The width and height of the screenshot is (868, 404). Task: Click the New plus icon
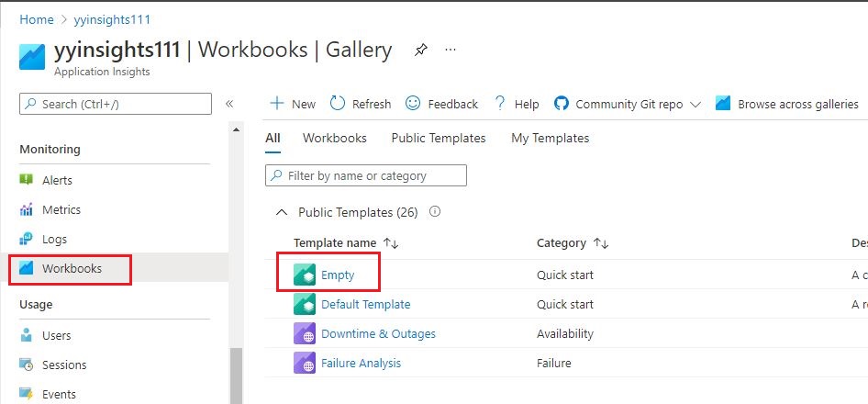point(277,104)
